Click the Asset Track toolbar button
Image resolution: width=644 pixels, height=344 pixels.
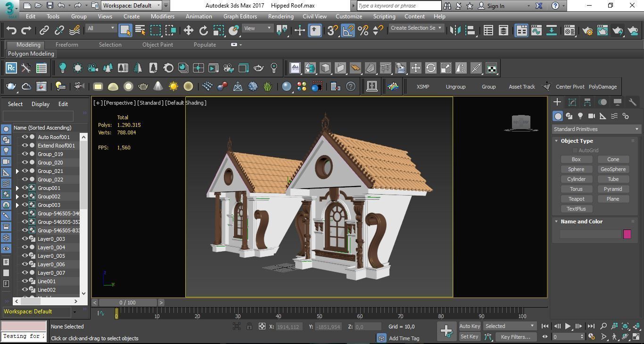[521, 87]
